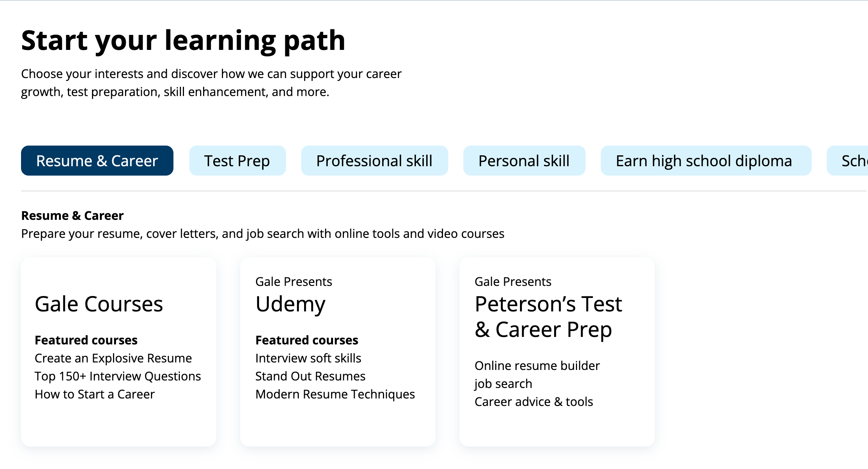Click Gale Presents label above Udemy
The image size is (868, 469).
[x=294, y=282]
